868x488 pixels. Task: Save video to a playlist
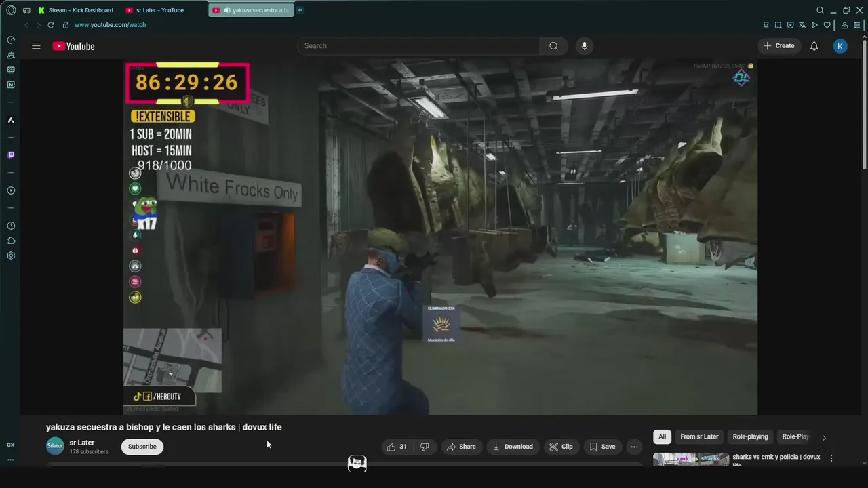(602, 447)
